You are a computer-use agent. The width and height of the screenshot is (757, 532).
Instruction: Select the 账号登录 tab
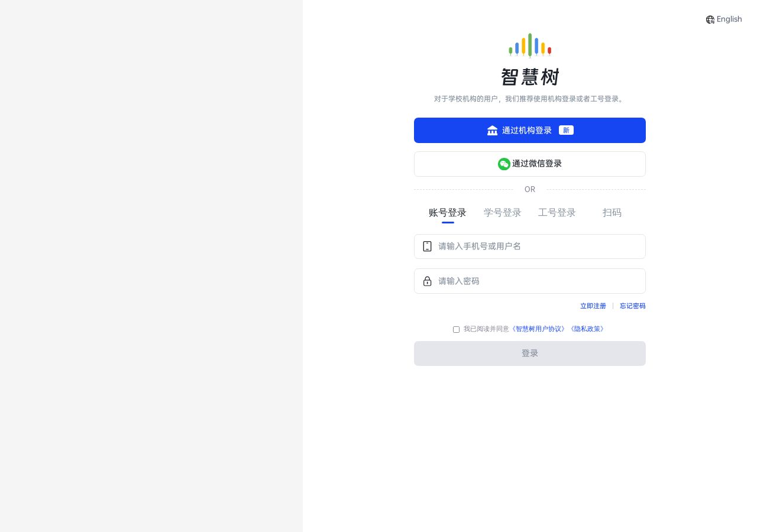[x=448, y=213]
